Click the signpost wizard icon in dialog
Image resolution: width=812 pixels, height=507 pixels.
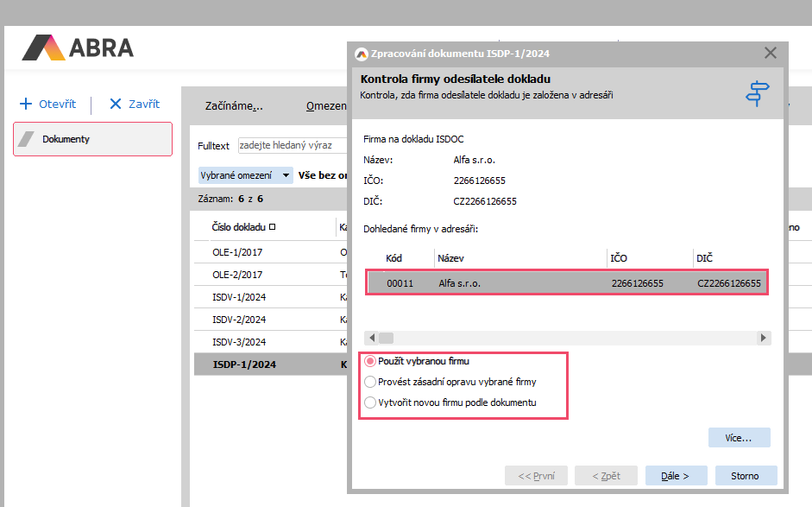(x=757, y=92)
